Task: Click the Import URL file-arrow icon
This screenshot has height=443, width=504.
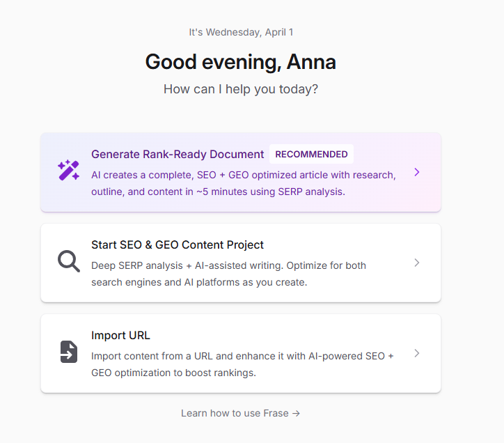Action: [x=68, y=352]
